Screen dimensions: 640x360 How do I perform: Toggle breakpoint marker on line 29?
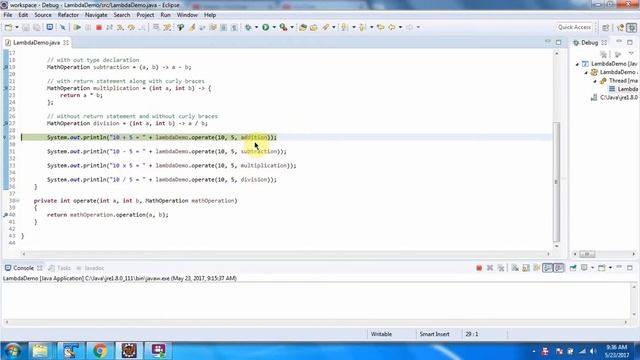tap(5, 138)
